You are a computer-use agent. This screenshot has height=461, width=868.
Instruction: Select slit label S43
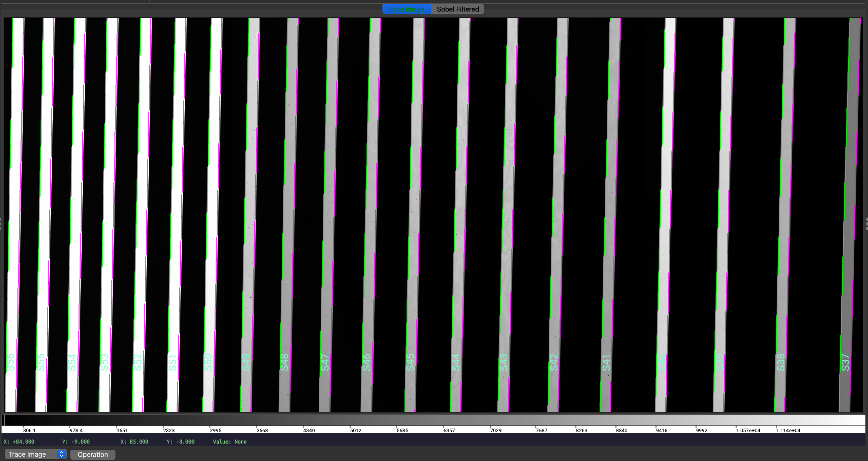[x=503, y=362]
